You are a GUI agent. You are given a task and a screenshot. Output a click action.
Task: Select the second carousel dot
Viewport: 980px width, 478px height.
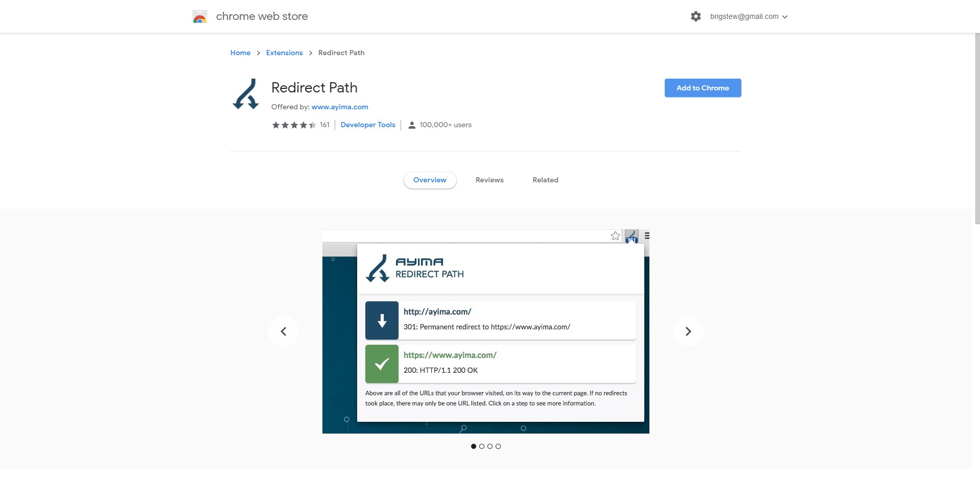pyautogui.click(x=482, y=446)
